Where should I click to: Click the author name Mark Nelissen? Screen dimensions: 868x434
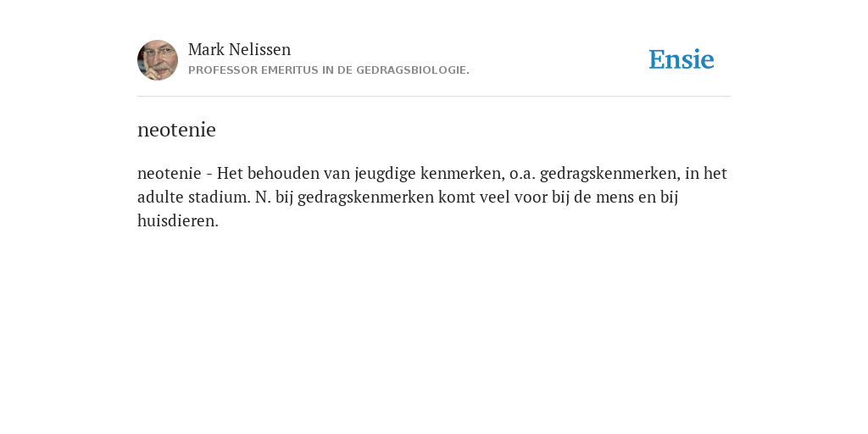point(239,49)
